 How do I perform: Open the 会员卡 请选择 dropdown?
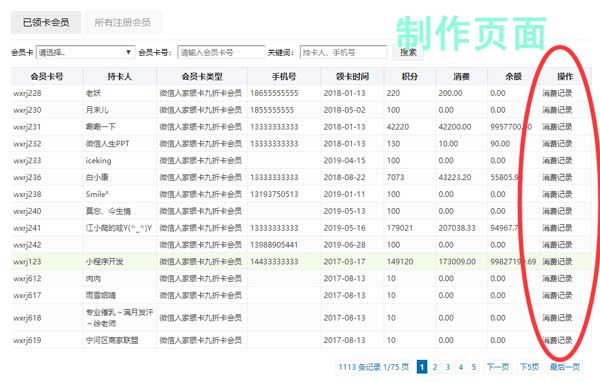tap(85, 52)
